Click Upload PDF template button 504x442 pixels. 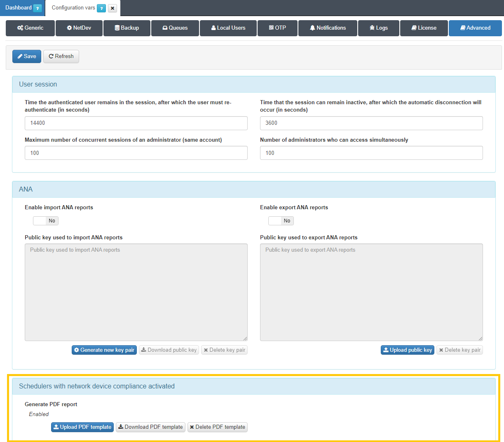coord(82,427)
